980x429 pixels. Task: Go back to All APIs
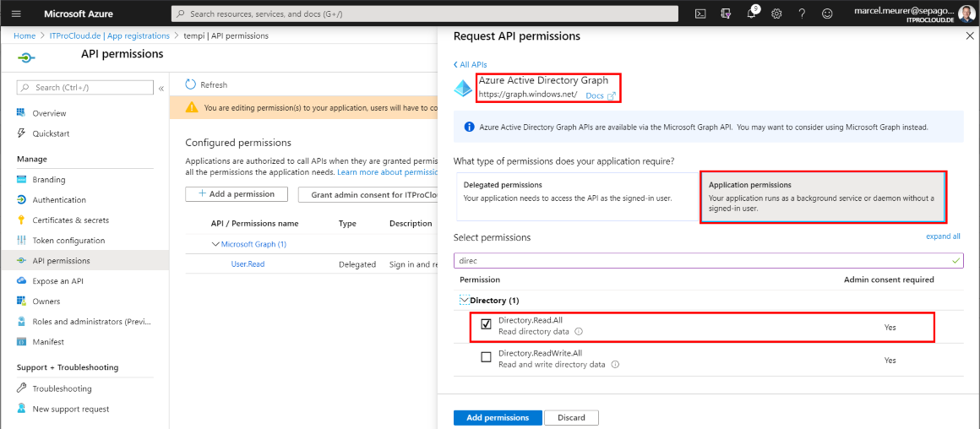point(470,64)
